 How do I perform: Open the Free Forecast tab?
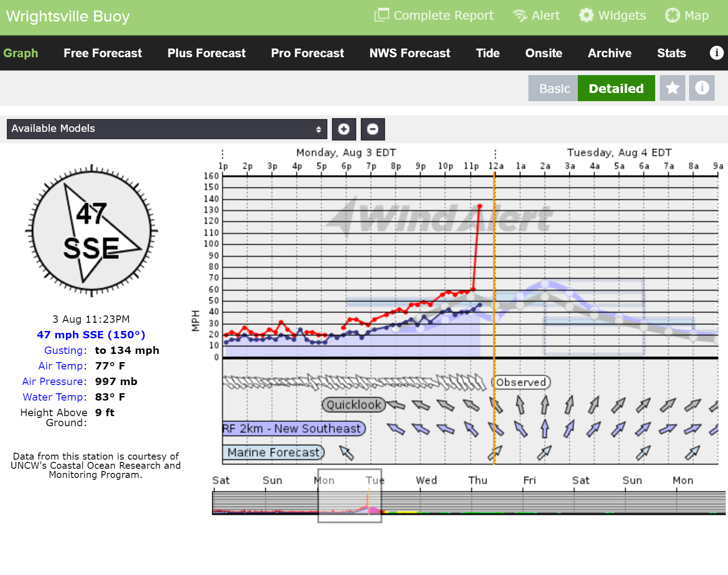[x=103, y=53]
